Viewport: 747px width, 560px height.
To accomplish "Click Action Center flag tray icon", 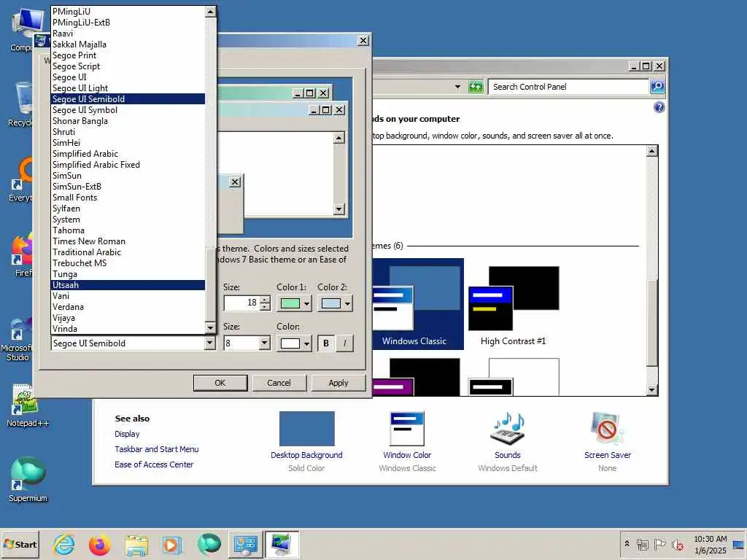I will pos(659,544).
